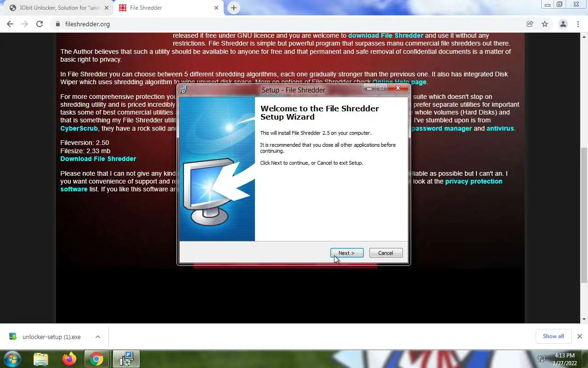Click the 'download File Shredder' link in the first paragraph
The width and height of the screenshot is (588, 368).
(x=385, y=35)
